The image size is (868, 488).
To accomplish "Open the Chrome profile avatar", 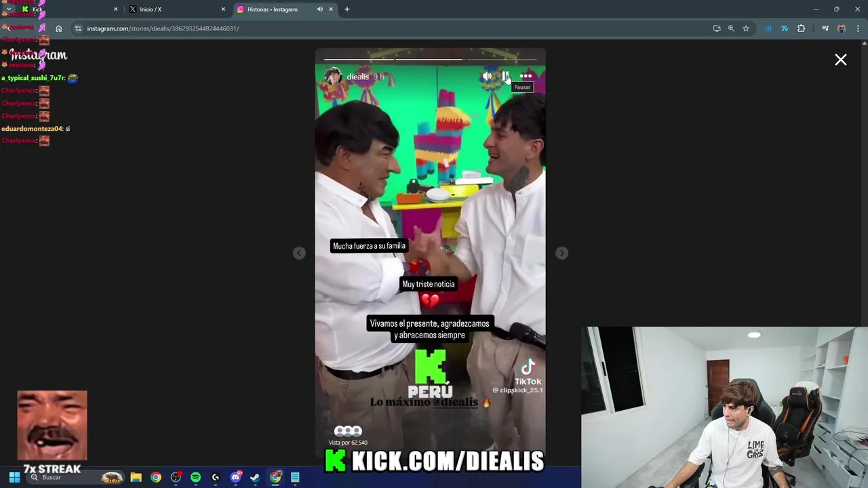I will click(842, 28).
